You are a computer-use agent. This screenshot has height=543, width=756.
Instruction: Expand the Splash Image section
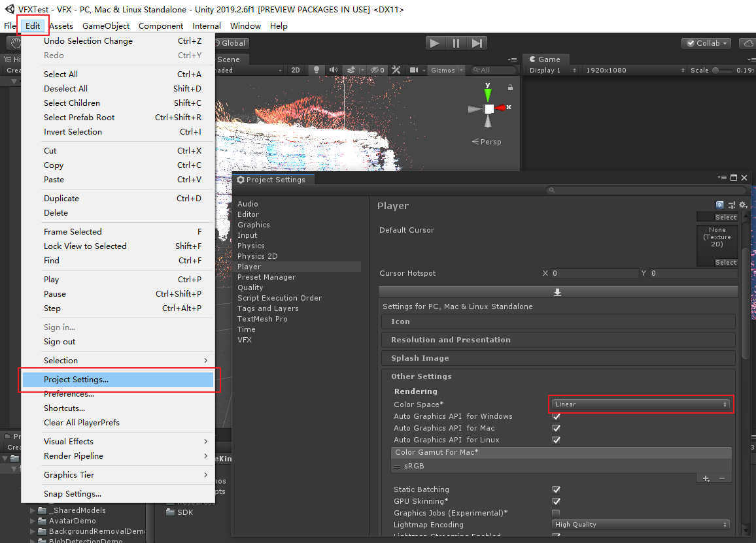[558, 358]
